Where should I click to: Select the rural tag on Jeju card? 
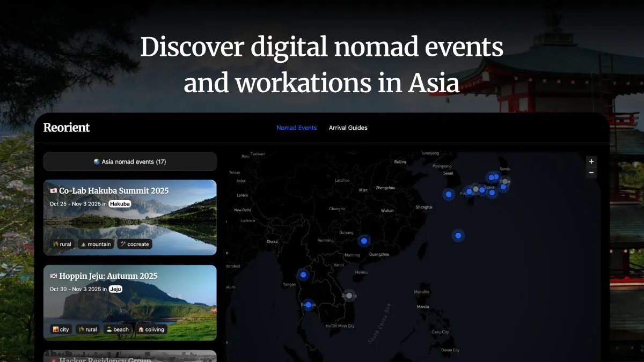pos(88,329)
